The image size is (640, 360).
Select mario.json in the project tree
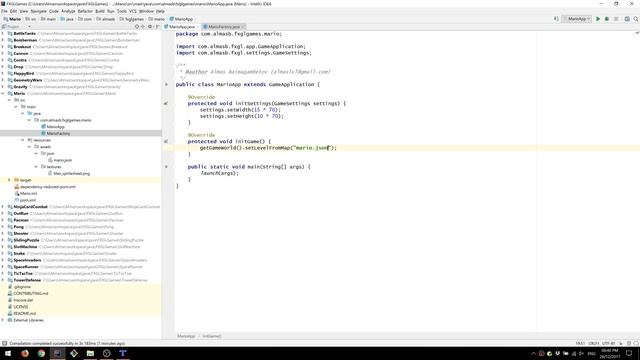62,160
